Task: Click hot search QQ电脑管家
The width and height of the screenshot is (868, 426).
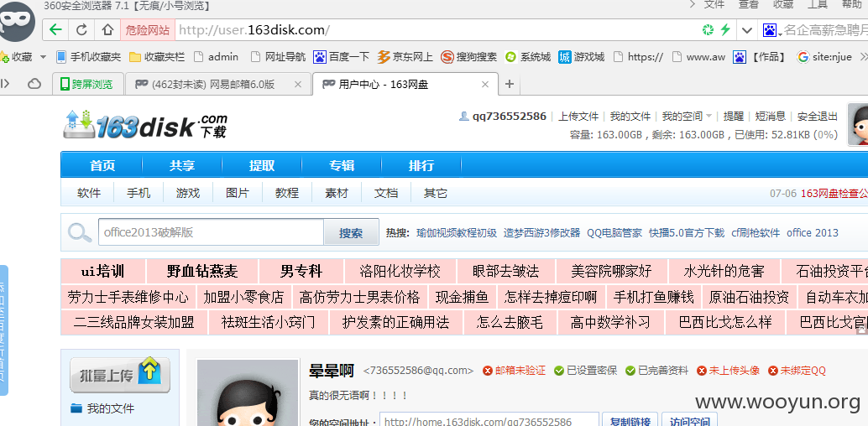Action: (x=614, y=233)
